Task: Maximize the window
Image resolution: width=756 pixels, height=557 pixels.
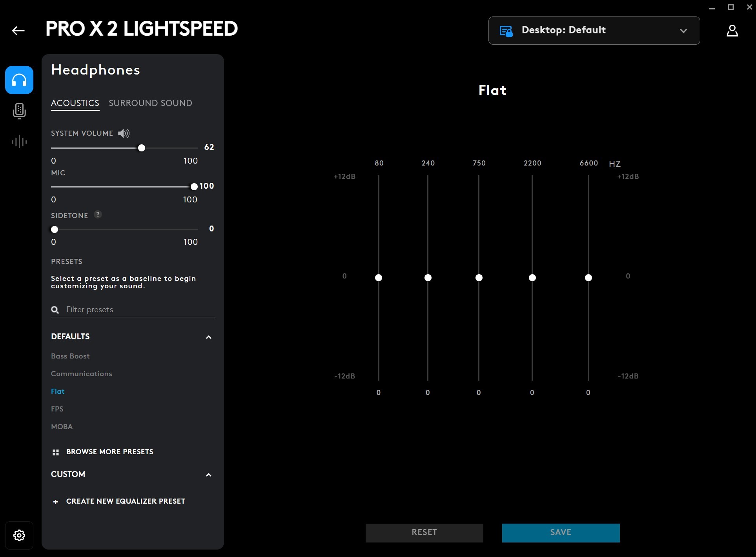Action: coord(730,7)
